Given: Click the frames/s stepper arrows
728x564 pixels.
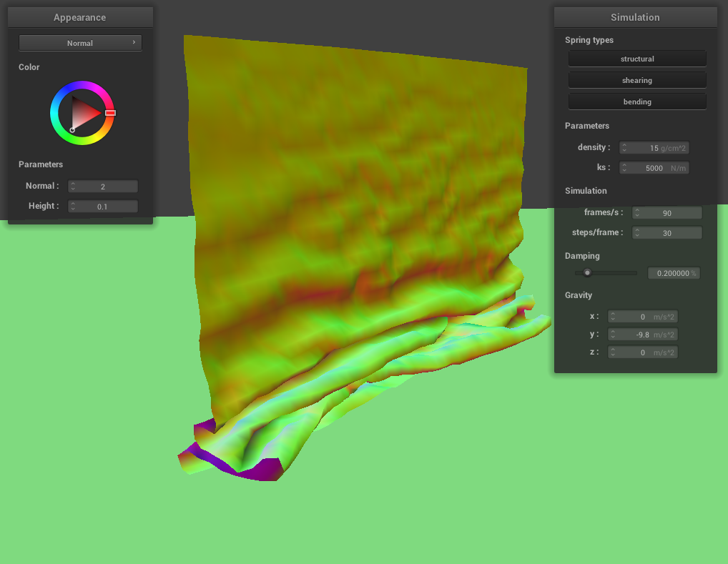Looking at the screenshot, I should [x=637, y=212].
